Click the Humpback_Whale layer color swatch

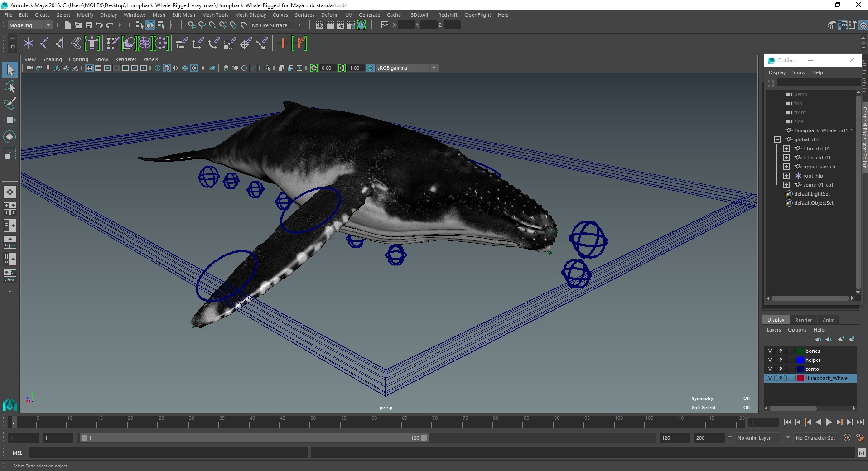(x=800, y=378)
